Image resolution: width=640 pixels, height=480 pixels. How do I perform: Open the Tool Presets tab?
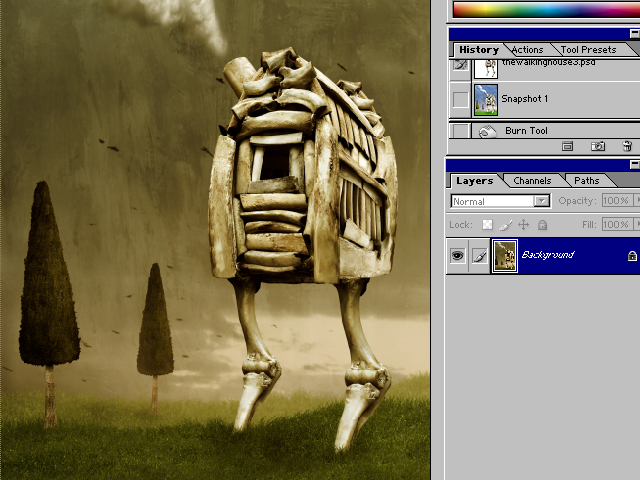[x=588, y=50]
